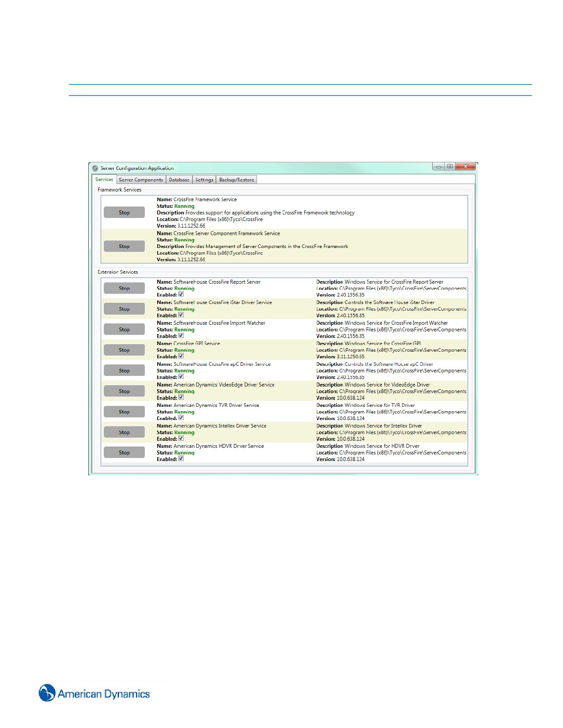Click the Server Configuration Application gear icon
The image size is (563, 728).
[x=95, y=168]
